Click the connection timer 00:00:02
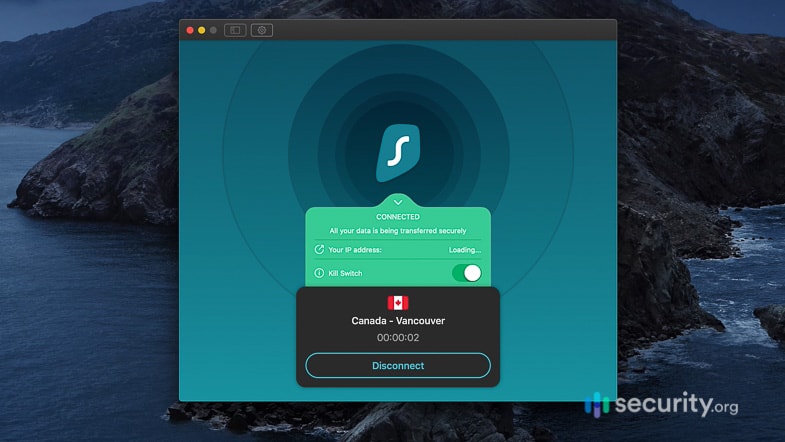Image resolution: width=785 pixels, height=442 pixels. coord(398,338)
